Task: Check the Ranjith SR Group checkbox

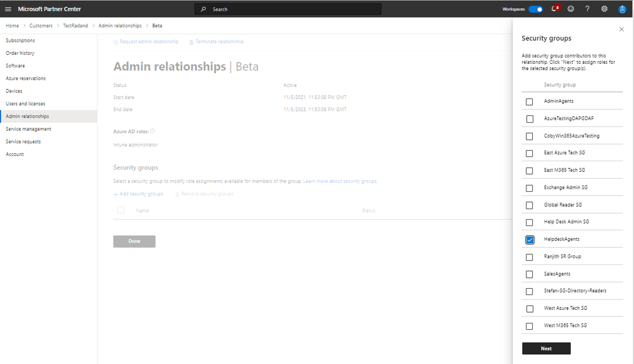Action: (529, 257)
